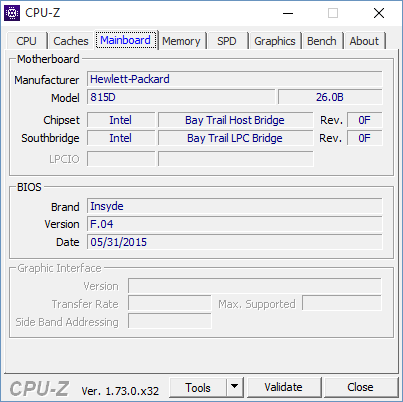Open the About tab
This screenshot has width=403, height=402.
tap(364, 41)
